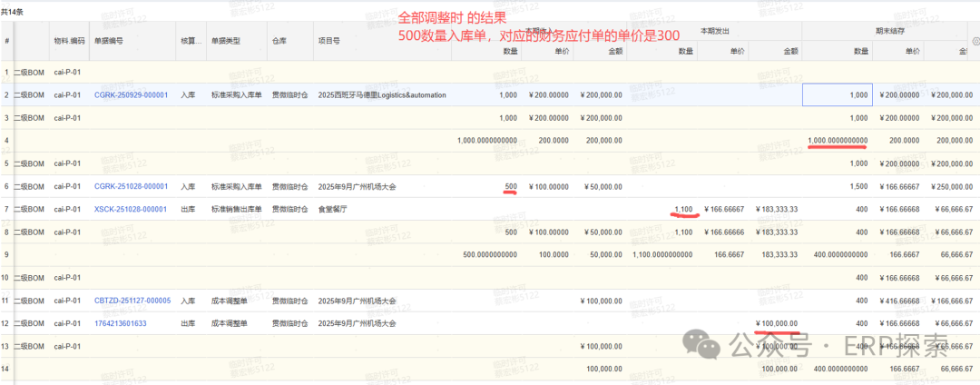
Task: Click the 仓库 column header
Action: (279, 41)
